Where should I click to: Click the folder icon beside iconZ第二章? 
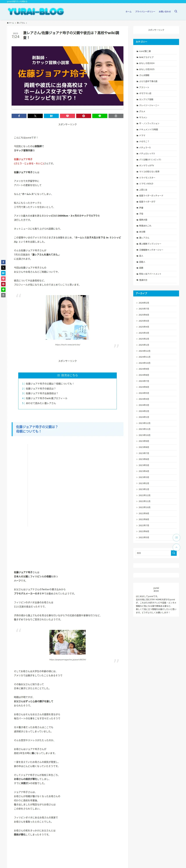137,51
